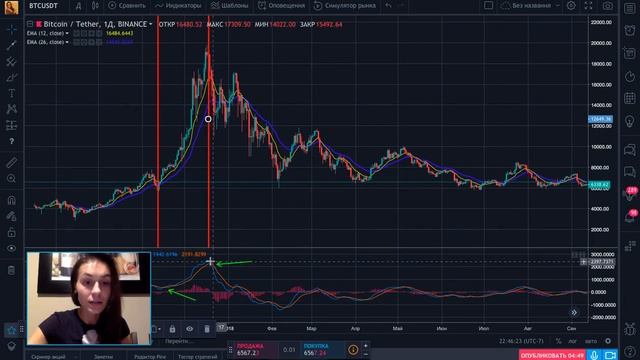640x360 pixels.
Task: Collapse the Bitcoin / Tether legend box
Action: pyautogui.click(x=30, y=24)
